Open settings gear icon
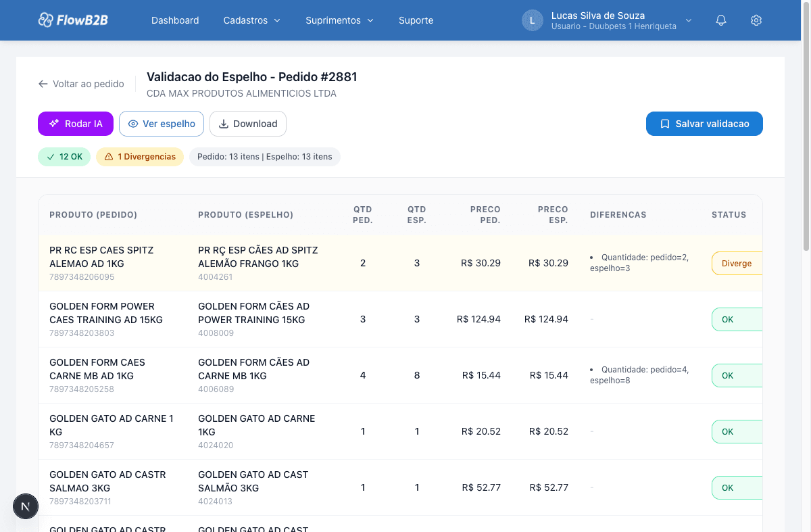Screen dimensions: 811x532 [756, 20]
